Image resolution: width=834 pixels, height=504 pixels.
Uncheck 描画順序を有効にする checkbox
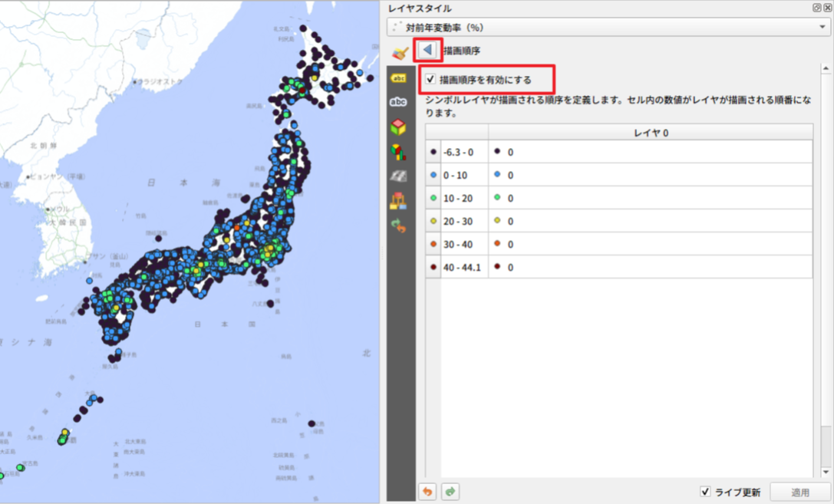430,79
